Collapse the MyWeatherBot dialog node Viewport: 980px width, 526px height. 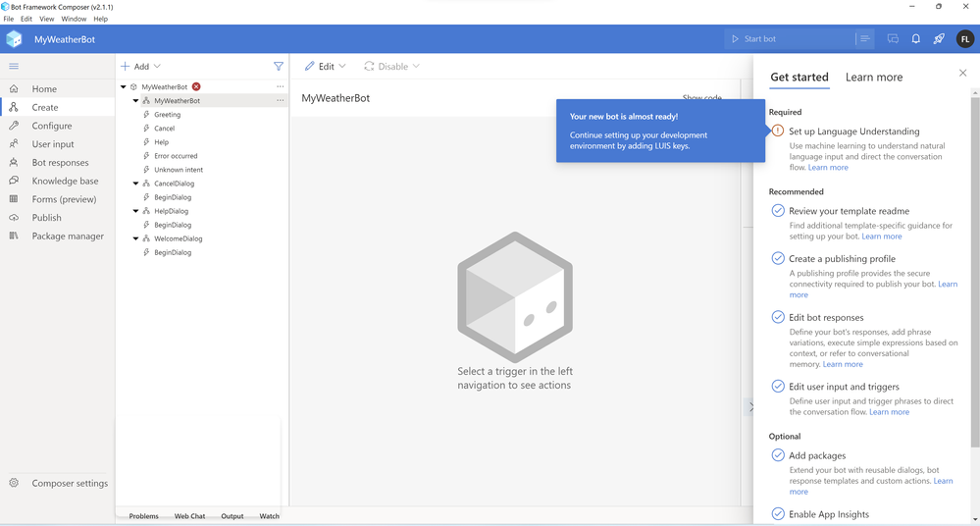(135, 101)
